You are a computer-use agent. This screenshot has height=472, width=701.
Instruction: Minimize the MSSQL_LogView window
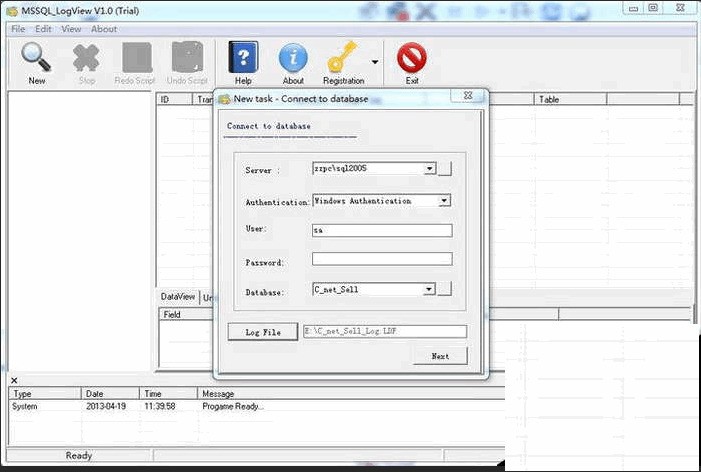click(633, 8)
